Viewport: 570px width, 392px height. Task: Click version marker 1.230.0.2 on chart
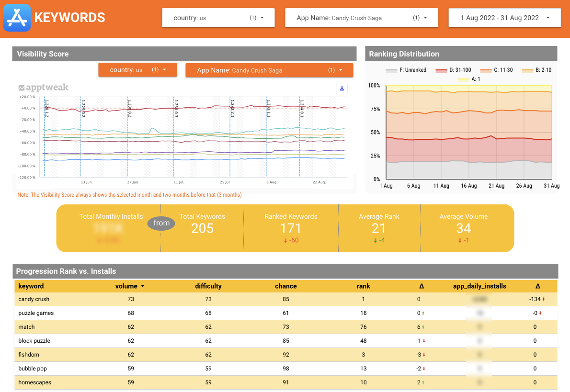(129, 109)
